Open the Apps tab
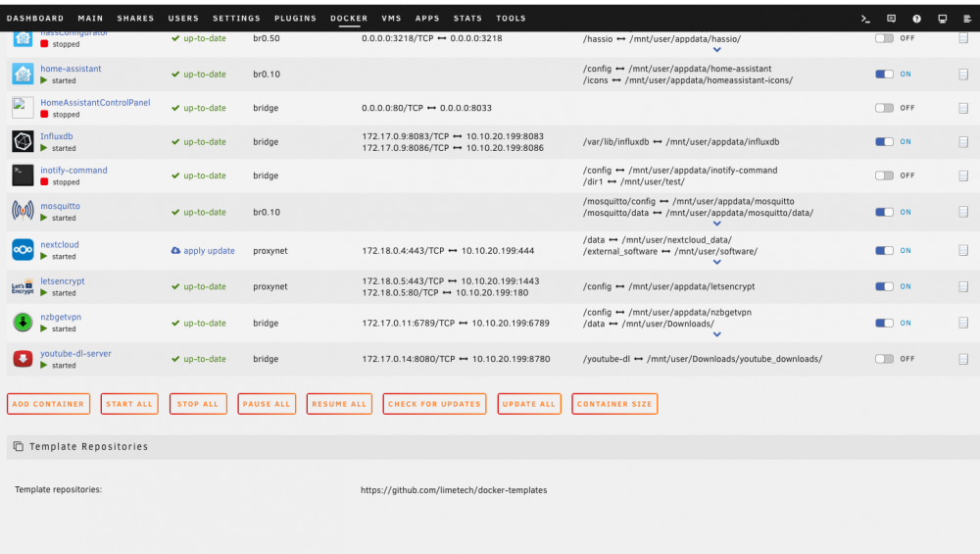 click(427, 18)
